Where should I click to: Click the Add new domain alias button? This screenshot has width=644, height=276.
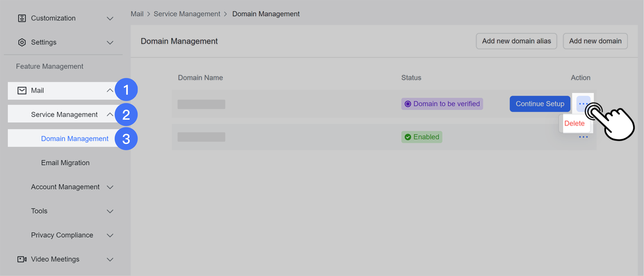tap(517, 41)
